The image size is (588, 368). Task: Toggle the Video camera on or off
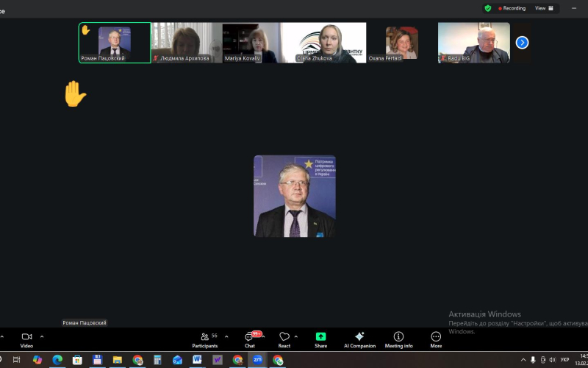coord(26,339)
